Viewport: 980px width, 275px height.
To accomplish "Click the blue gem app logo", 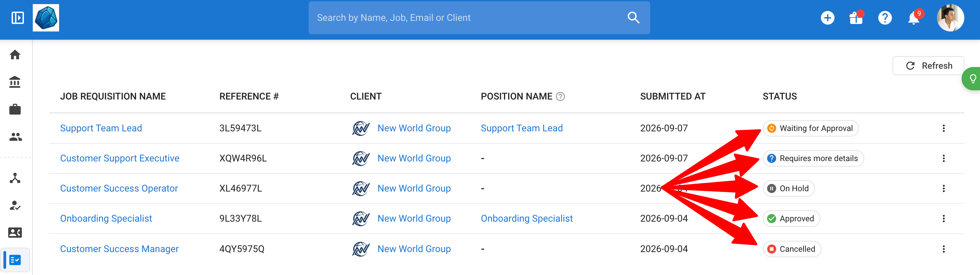I will (x=46, y=17).
